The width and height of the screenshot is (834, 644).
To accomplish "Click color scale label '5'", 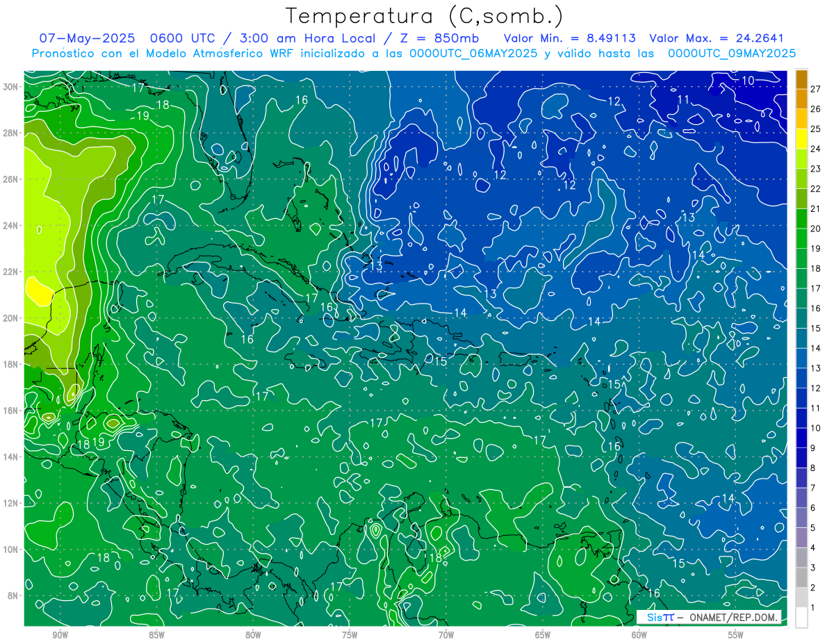I will pos(813,528).
